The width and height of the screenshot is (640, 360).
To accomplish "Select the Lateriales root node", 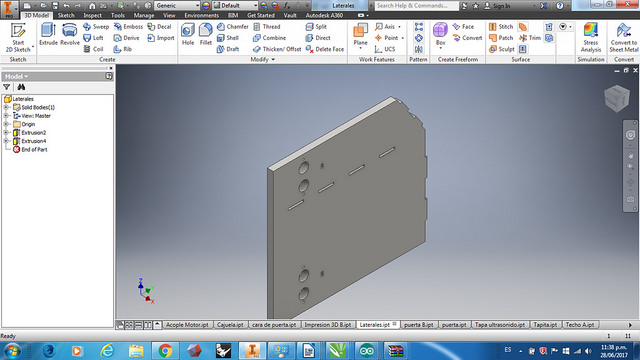I will 23,99.
